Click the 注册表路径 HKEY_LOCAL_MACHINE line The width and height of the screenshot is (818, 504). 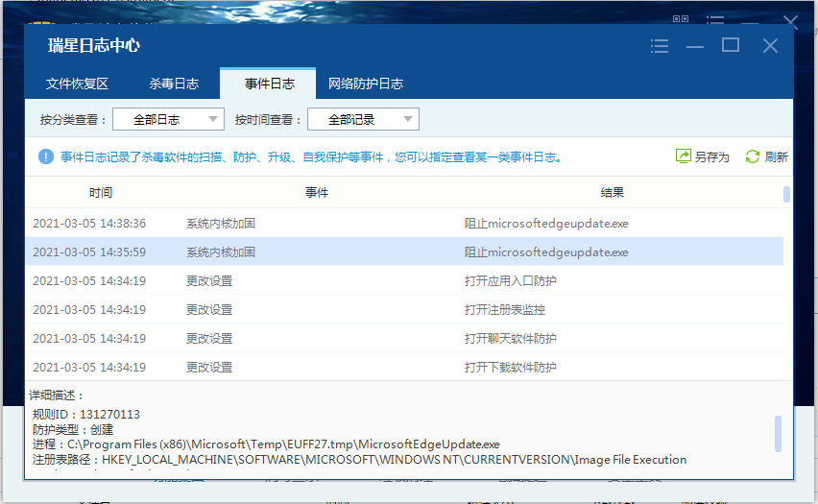[359, 459]
